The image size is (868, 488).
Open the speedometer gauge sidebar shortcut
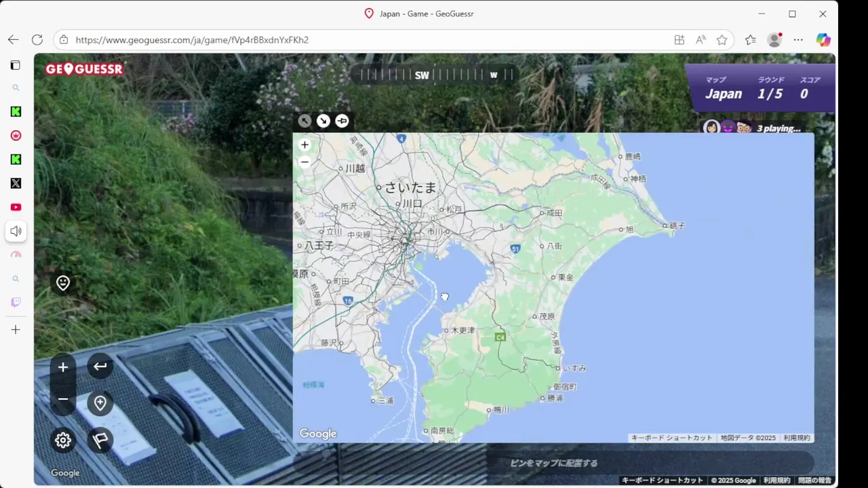[x=16, y=255]
